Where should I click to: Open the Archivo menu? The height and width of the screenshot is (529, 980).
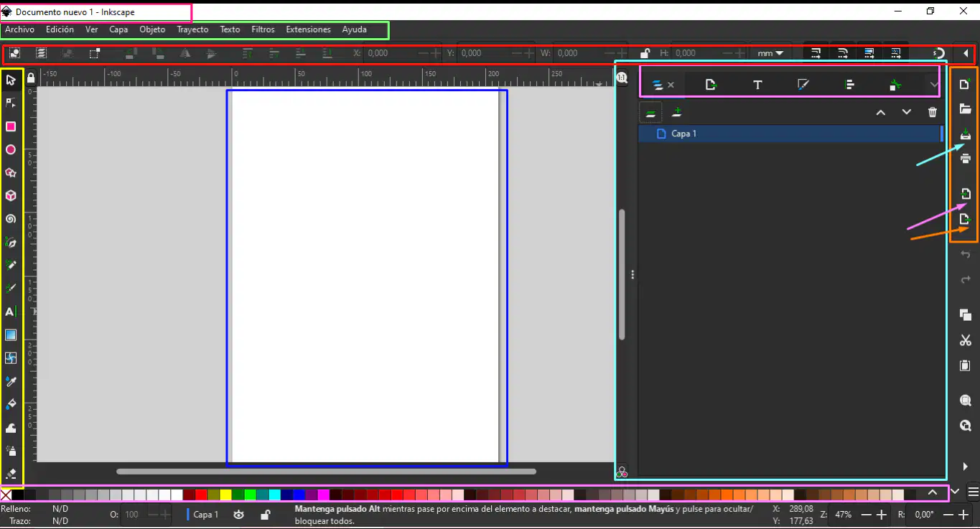click(x=20, y=29)
